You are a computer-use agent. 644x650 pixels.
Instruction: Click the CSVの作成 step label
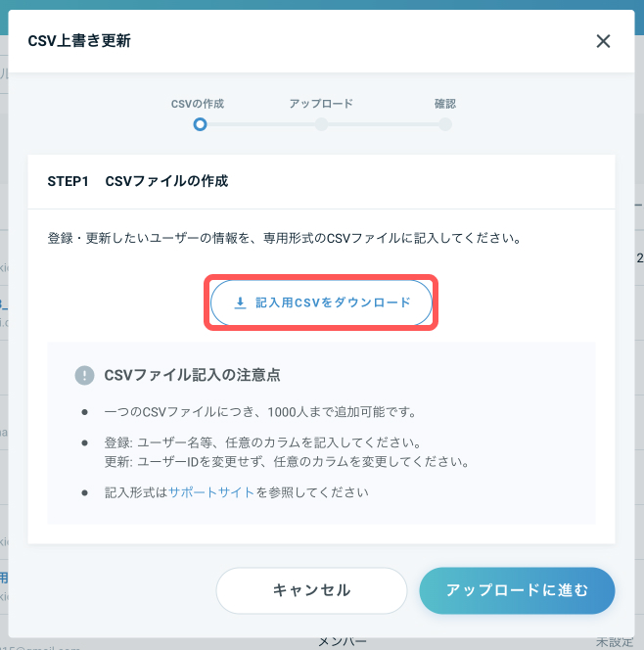pos(198,104)
